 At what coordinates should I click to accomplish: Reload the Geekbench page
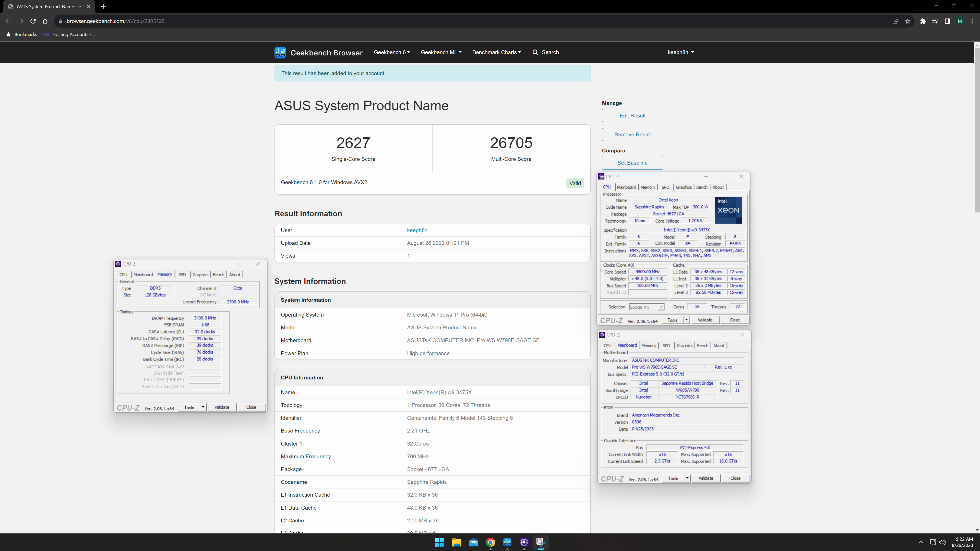click(33, 21)
